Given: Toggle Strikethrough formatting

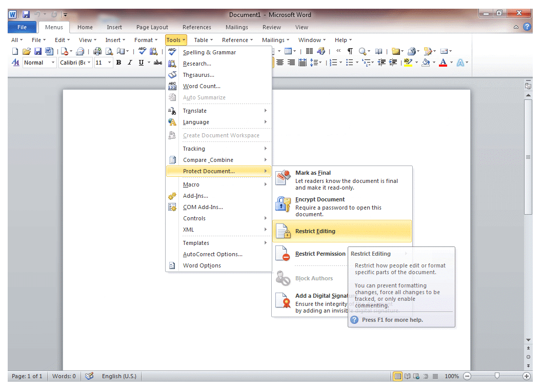Looking at the screenshot, I should [158, 63].
